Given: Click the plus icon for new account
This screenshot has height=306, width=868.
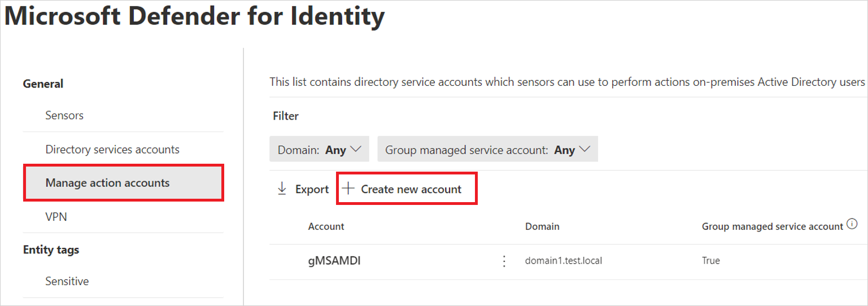Looking at the screenshot, I should (x=349, y=189).
